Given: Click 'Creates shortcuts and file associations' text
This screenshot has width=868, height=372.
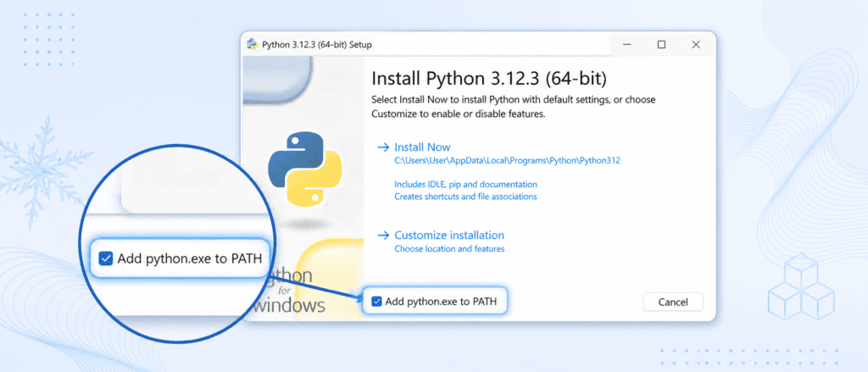Looking at the screenshot, I should pos(465,197).
